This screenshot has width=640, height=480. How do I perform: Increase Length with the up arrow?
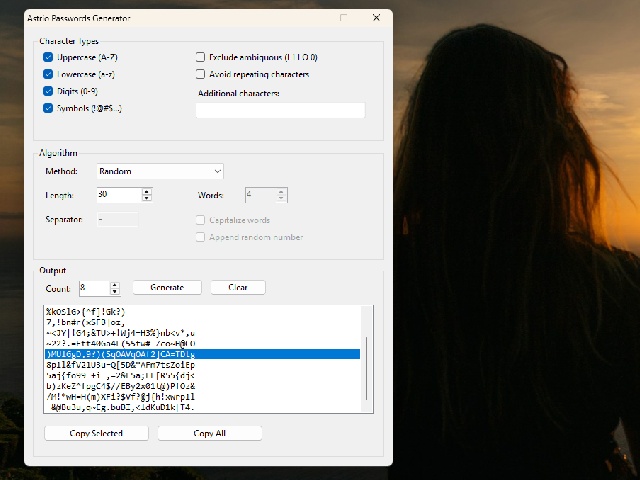tap(147, 192)
